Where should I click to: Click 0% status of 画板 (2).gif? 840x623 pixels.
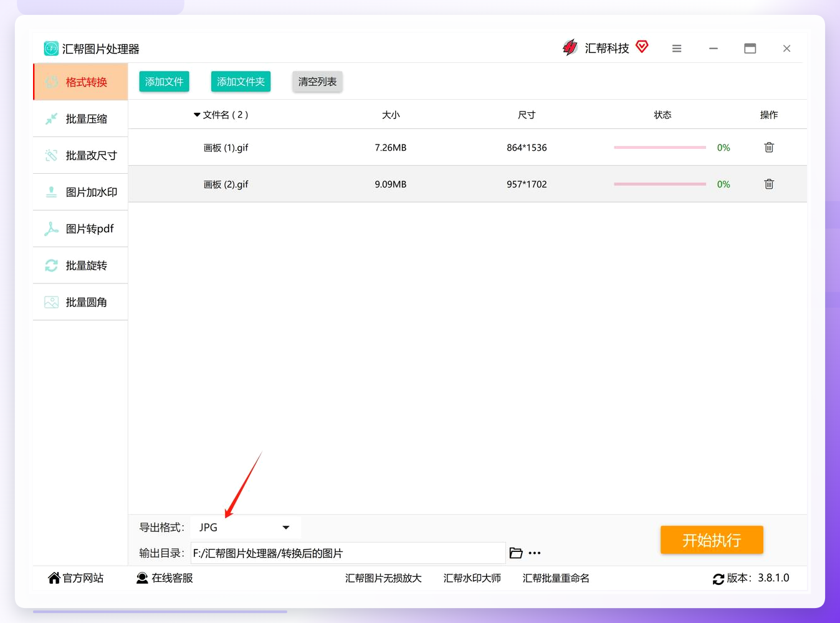(x=723, y=184)
